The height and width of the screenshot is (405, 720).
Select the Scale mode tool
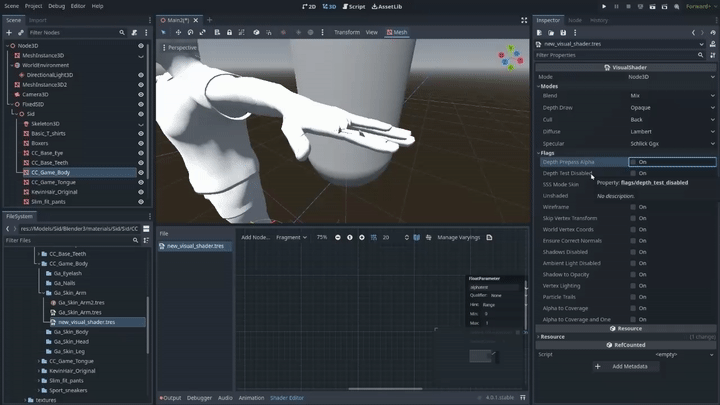click(x=202, y=32)
